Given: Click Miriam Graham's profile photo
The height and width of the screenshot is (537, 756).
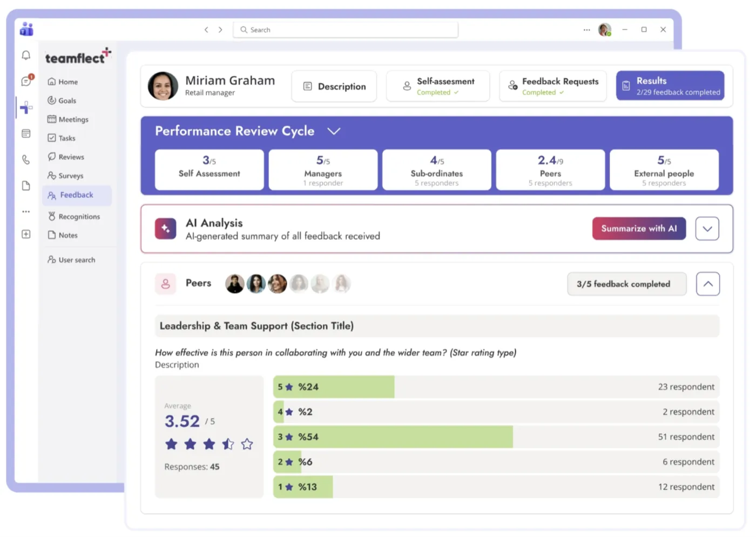Looking at the screenshot, I should click(163, 86).
